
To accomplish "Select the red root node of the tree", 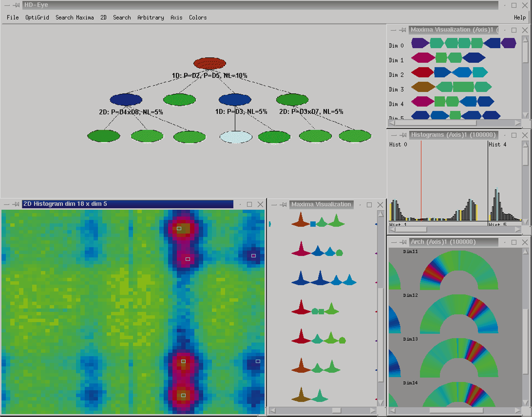I will coord(210,63).
